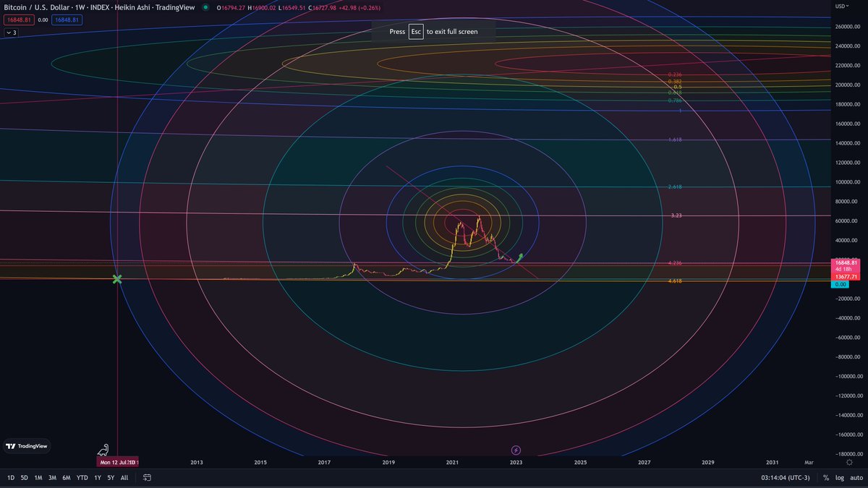The height and width of the screenshot is (488, 868).
Task: Click the 1.618 Fibonacci level label
Action: coord(676,140)
